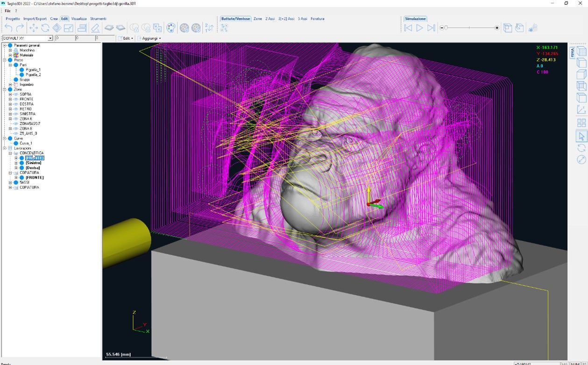Expand the [Sinistra] machining node
588x365 pixels.
[x=16, y=163]
